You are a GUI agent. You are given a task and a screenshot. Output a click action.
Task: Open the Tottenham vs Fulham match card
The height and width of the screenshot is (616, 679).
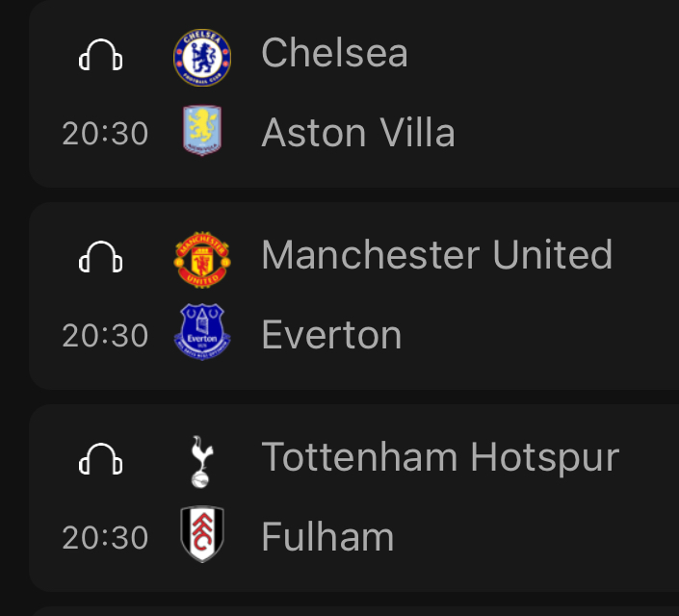coord(353,499)
